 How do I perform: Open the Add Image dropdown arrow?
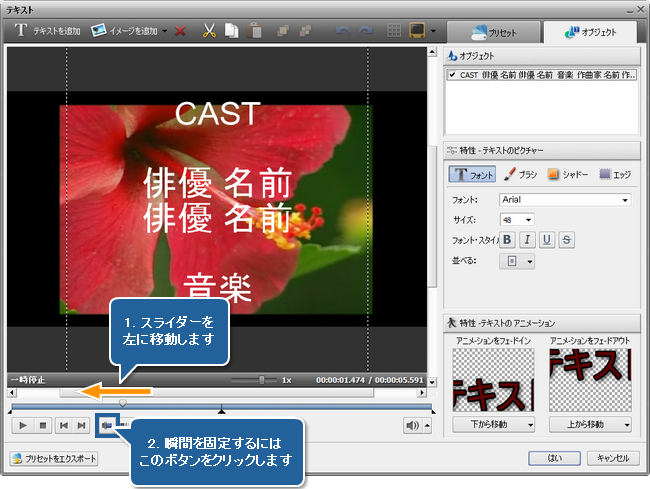(164, 31)
